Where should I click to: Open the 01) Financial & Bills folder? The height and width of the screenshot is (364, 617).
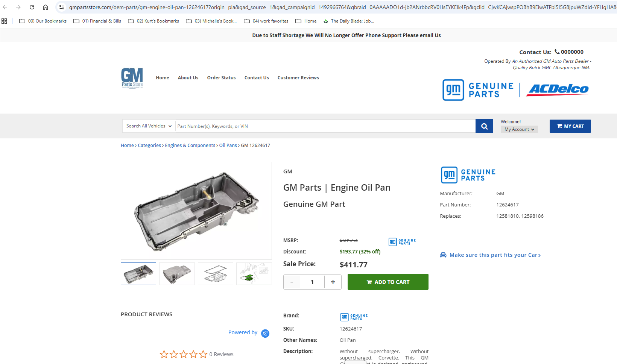pos(97,21)
